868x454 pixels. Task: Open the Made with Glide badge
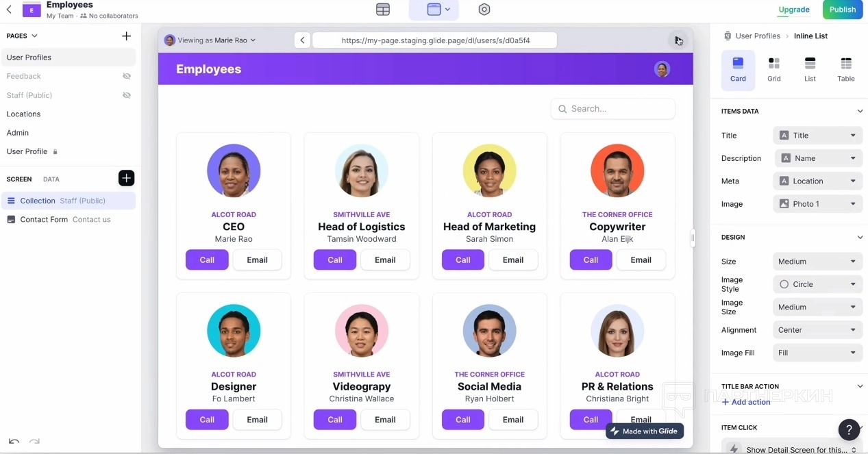pos(645,431)
